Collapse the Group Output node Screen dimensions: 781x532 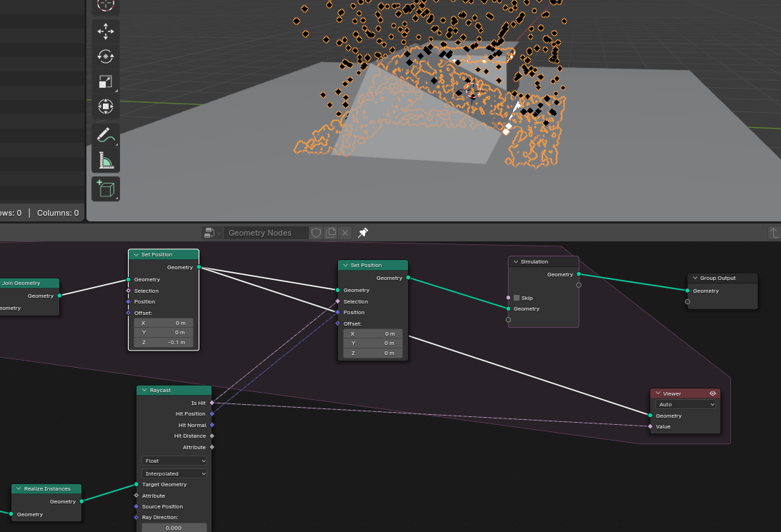point(695,278)
